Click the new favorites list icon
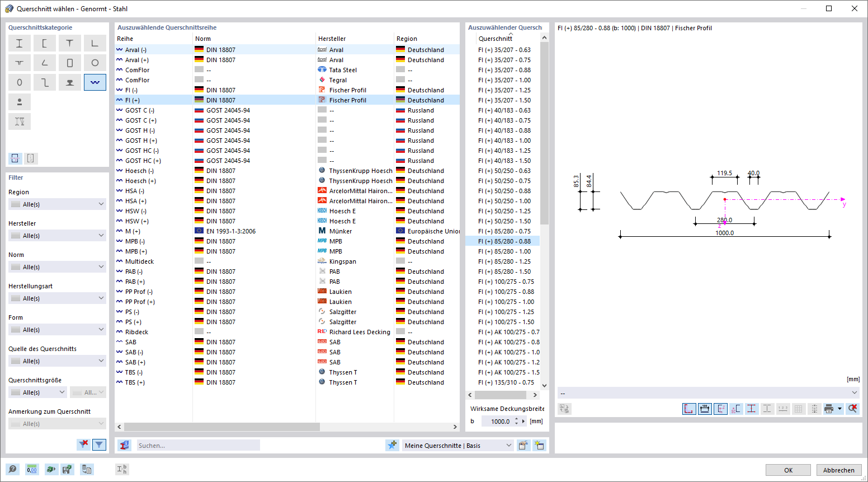Viewport: 868px width, 482px height. coord(539,446)
